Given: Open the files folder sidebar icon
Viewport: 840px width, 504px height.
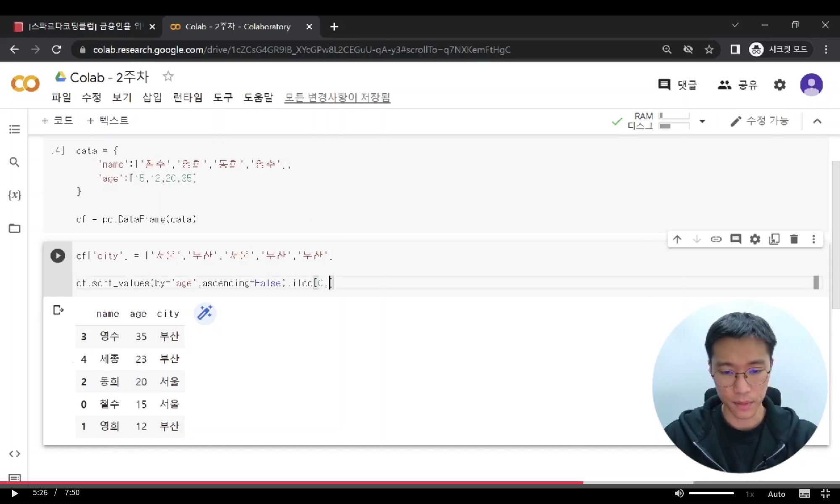Looking at the screenshot, I should [x=14, y=228].
